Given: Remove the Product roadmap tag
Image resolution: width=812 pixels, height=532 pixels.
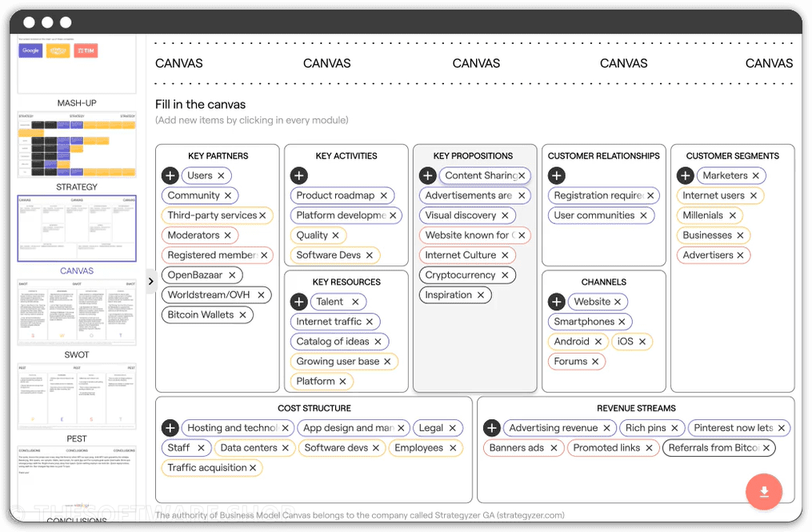Looking at the screenshot, I should pyautogui.click(x=384, y=195).
